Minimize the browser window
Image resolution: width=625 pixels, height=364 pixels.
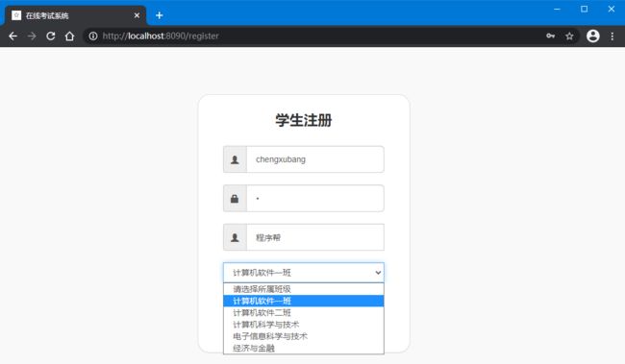pos(557,9)
